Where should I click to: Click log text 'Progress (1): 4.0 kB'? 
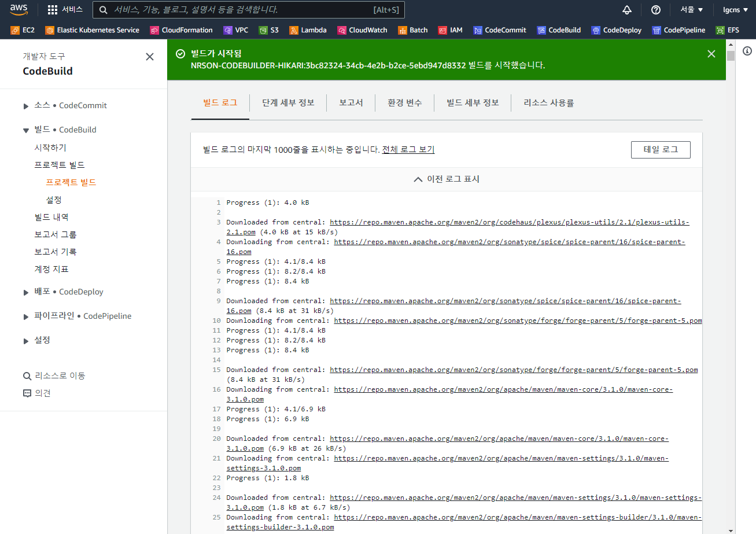tap(267, 202)
